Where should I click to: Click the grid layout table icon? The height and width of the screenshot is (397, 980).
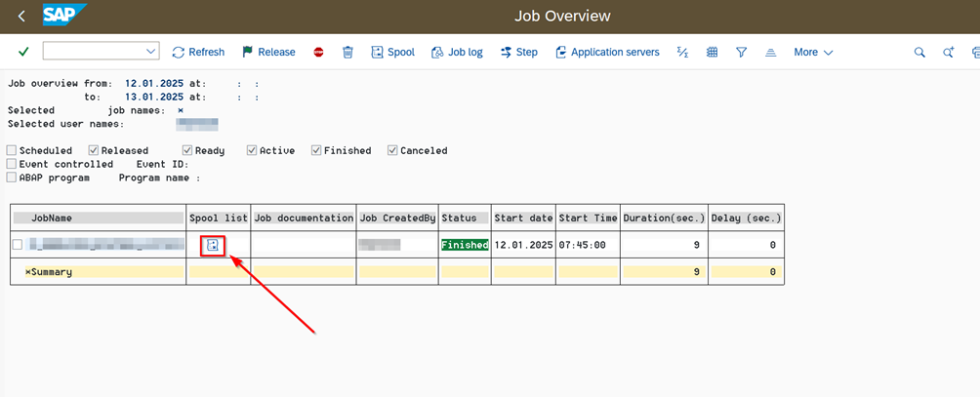[713, 52]
